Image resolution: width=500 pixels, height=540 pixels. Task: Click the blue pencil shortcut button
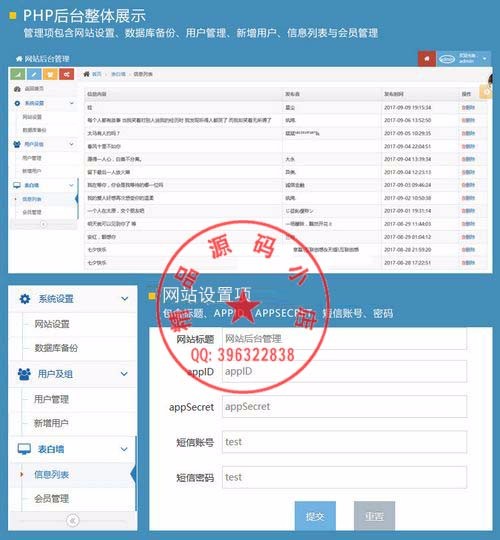click(x=34, y=74)
